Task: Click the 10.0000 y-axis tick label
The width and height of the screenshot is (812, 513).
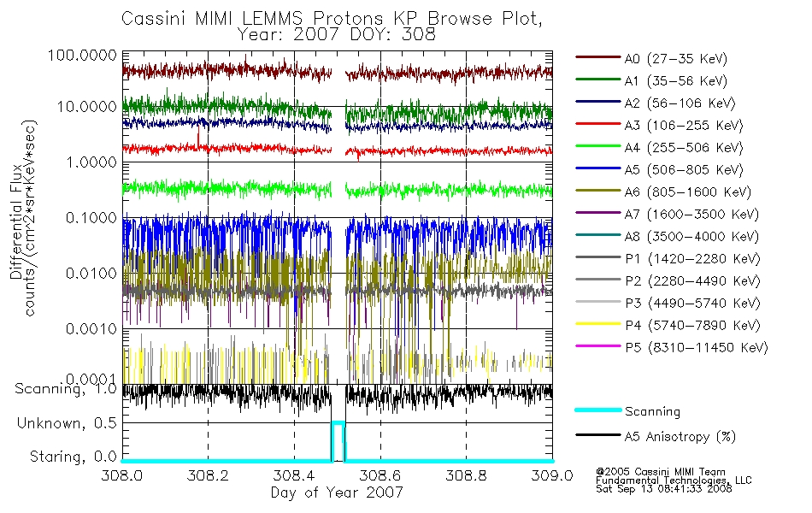Action: coord(87,107)
